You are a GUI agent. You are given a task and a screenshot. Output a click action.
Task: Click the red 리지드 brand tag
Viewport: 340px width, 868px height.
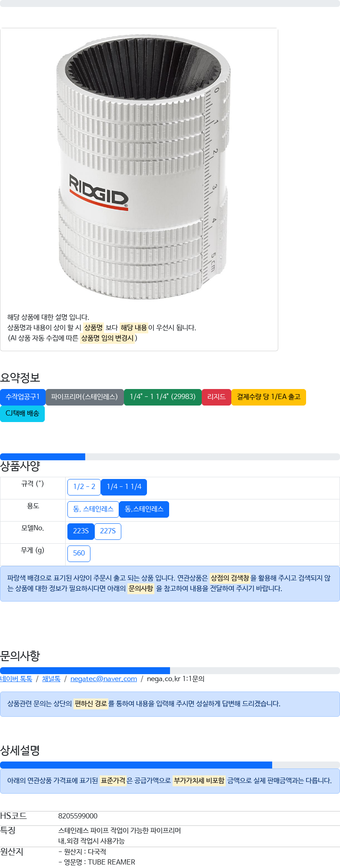pos(217,397)
